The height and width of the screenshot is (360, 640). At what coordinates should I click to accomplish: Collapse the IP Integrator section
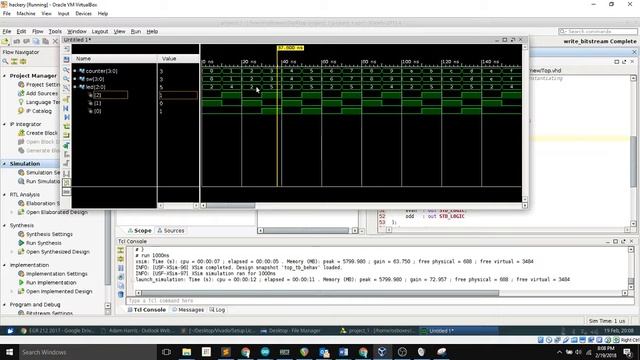click(4, 124)
